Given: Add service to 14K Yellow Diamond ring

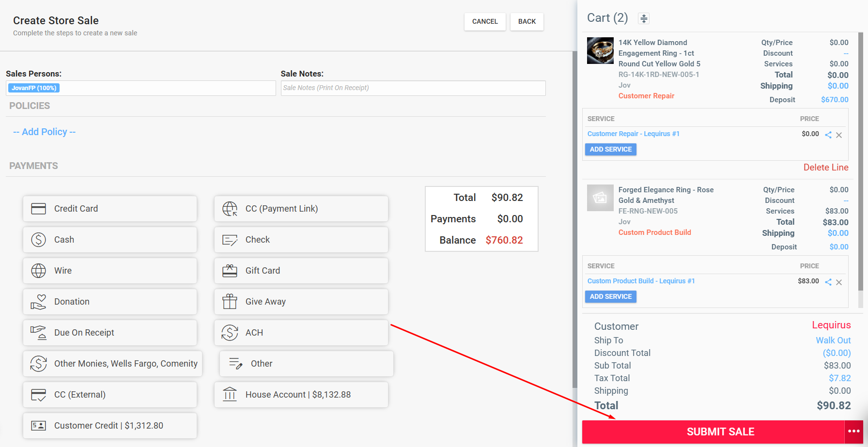Looking at the screenshot, I should pos(611,149).
